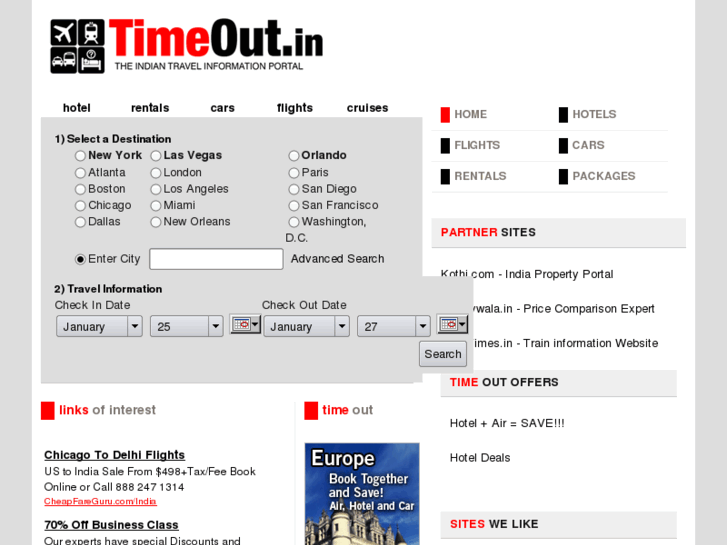This screenshot has width=727, height=545.
Task: Choose Boston as the destination
Action: pos(80,189)
